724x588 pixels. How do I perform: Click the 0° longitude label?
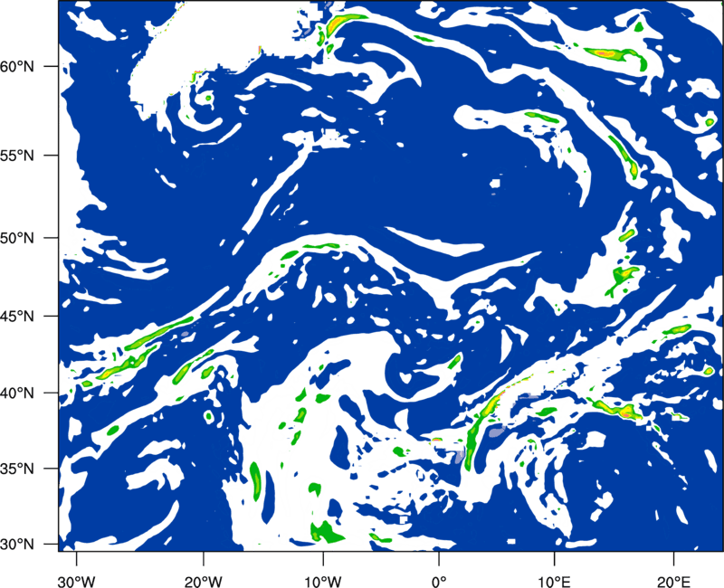[x=439, y=582]
